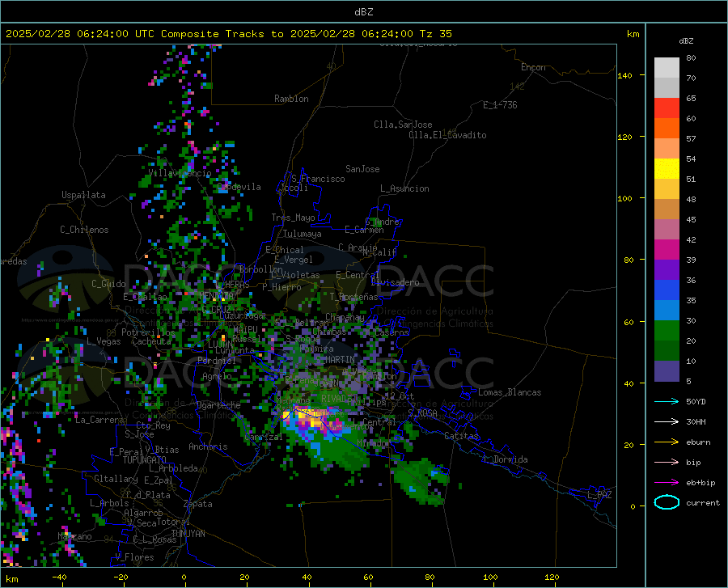Click the 'Tulumaya' map label
This screenshot has height=588, width=728.
(303, 234)
